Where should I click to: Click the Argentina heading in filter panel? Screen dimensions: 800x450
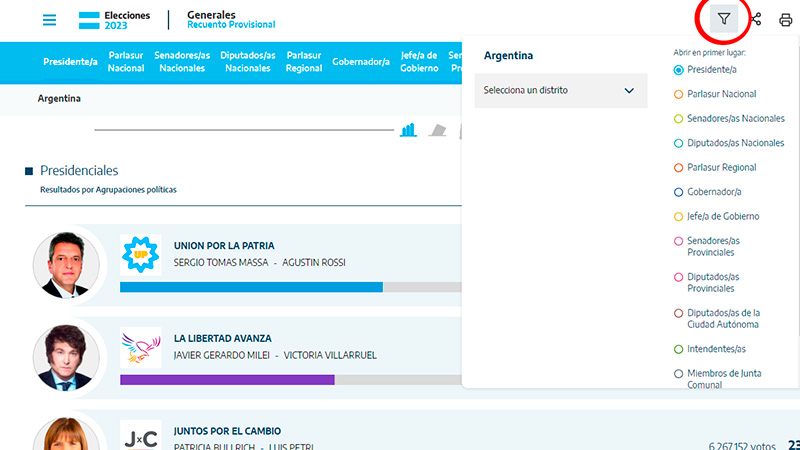tap(508, 56)
